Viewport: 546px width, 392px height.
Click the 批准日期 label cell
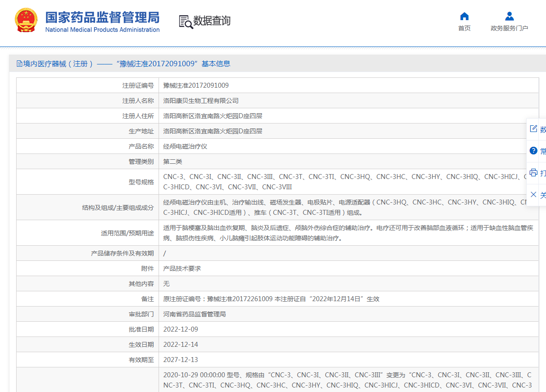pyautogui.click(x=88, y=329)
